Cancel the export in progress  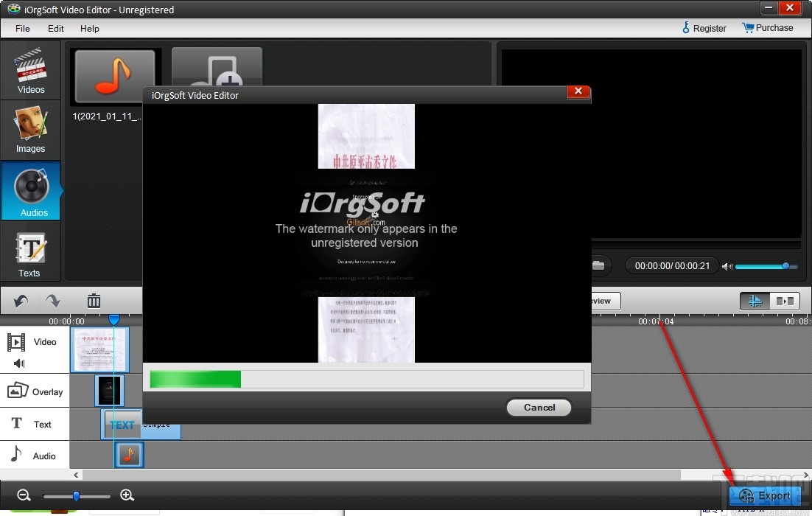point(538,407)
